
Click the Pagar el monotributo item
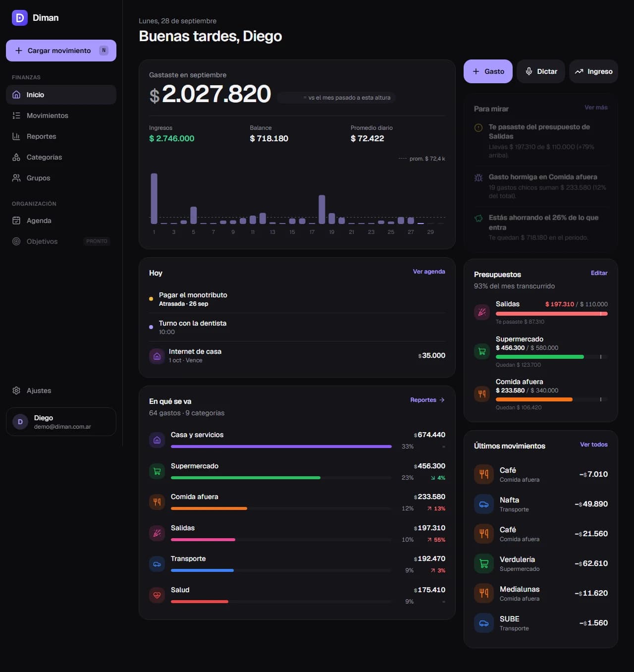(297, 299)
